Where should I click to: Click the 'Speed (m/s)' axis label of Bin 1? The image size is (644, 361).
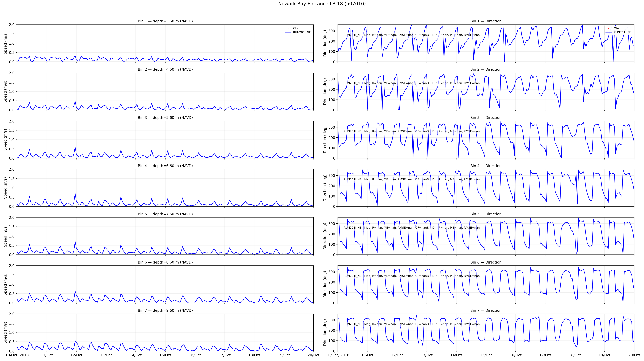6,43
